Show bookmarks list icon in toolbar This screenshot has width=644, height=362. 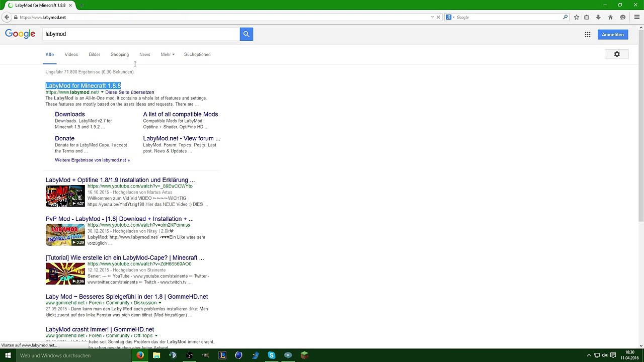tap(587, 17)
